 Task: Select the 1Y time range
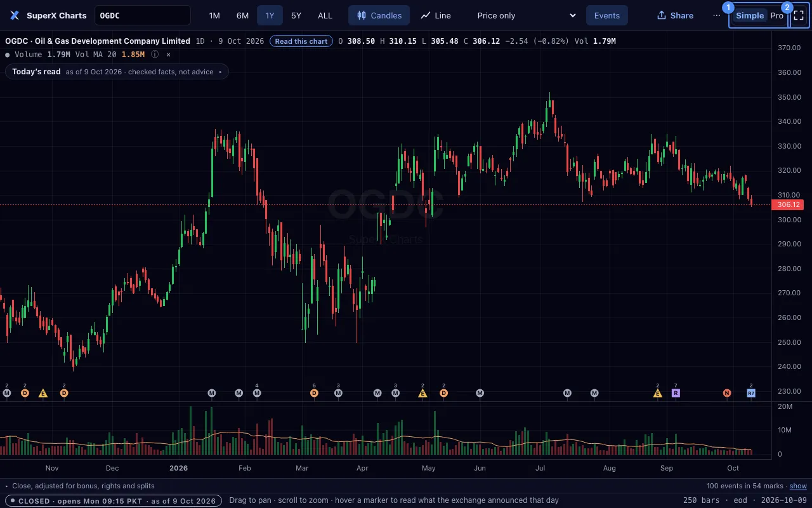[x=270, y=15]
